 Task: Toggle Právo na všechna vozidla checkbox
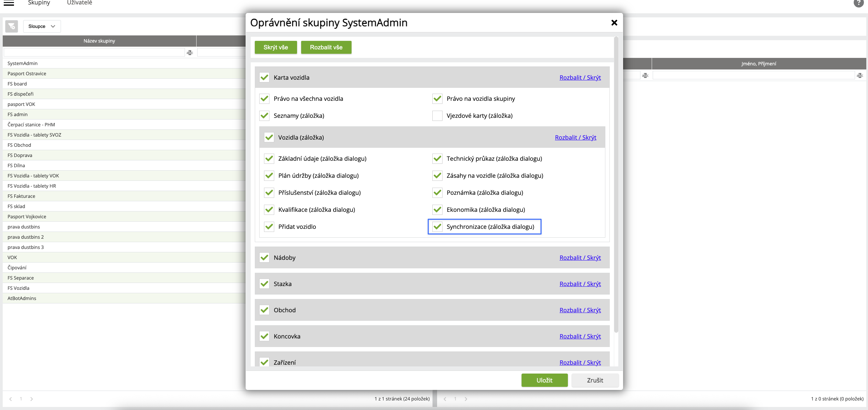[264, 99]
